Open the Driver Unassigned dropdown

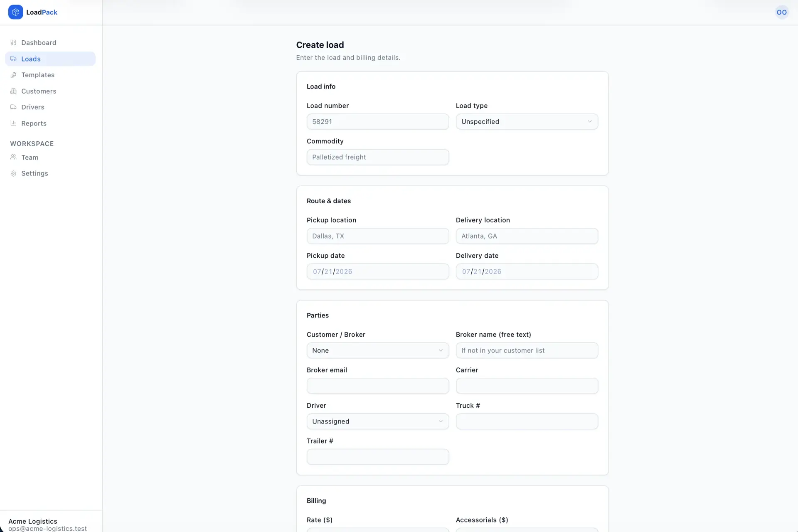tap(377, 421)
